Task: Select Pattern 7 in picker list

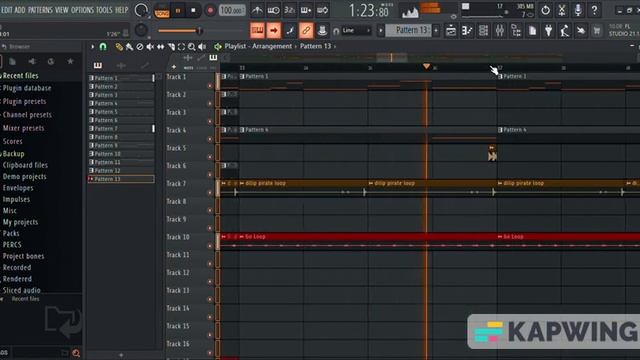Action: pyautogui.click(x=121, y=129)
